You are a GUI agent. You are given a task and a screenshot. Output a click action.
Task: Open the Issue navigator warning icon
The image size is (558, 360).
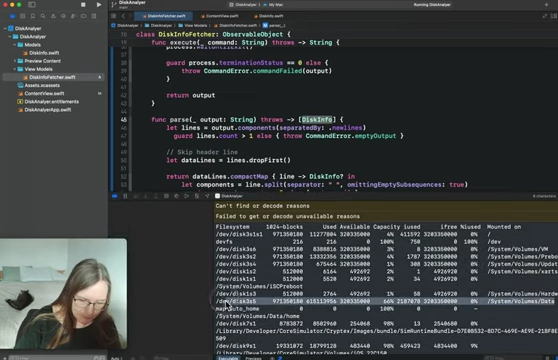pyautogui.click(x=53, y=16)
